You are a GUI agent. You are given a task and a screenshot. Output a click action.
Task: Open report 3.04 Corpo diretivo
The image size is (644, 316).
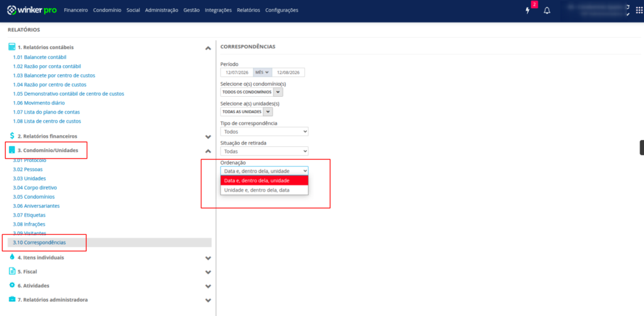pos(35,188)
